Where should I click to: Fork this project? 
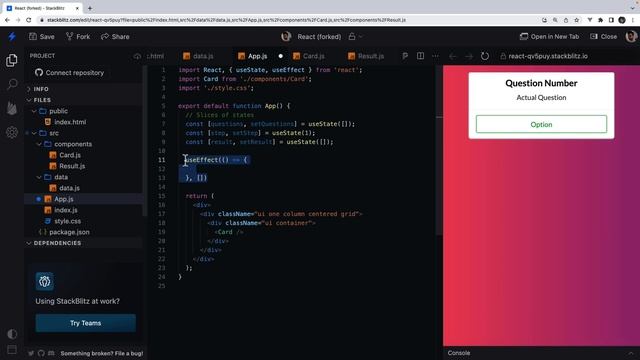click(x=78, y=37)
